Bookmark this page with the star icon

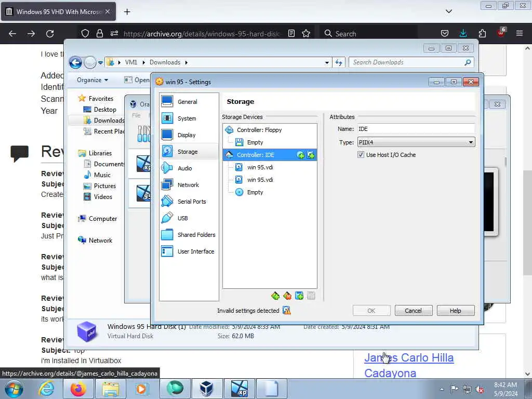pos(306,34)
